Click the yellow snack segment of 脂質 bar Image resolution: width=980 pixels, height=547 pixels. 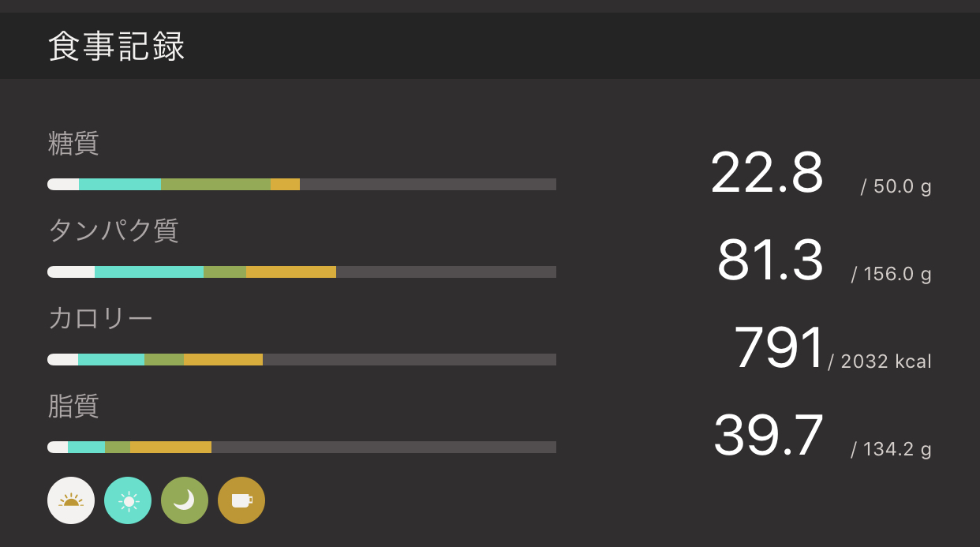click(x=170, y=448)
